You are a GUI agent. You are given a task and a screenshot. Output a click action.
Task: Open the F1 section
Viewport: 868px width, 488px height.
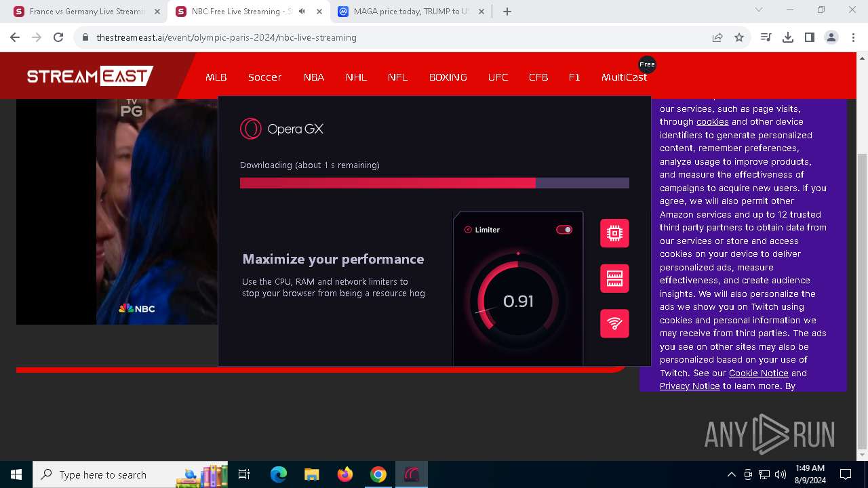574,77
